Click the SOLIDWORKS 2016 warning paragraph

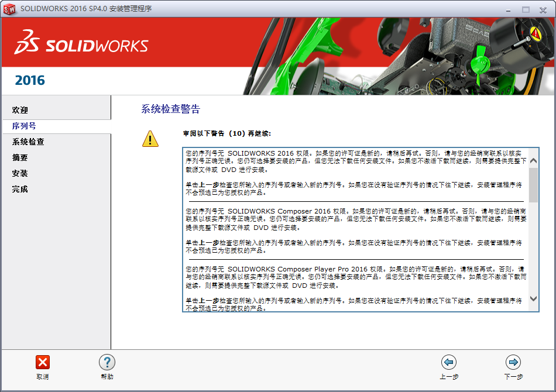[356, 161]
